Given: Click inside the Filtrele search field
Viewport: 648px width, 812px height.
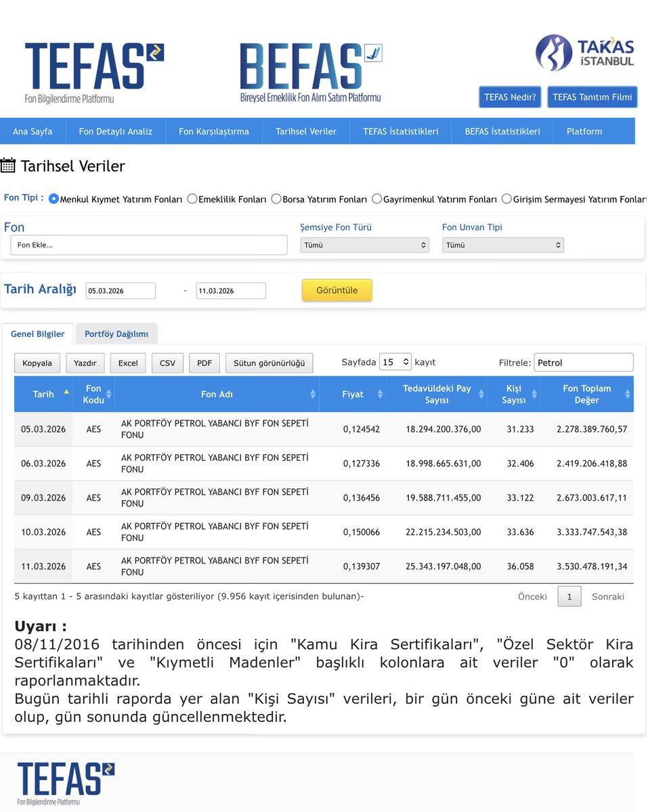Looking at the screenshot, I should (584, 362).
